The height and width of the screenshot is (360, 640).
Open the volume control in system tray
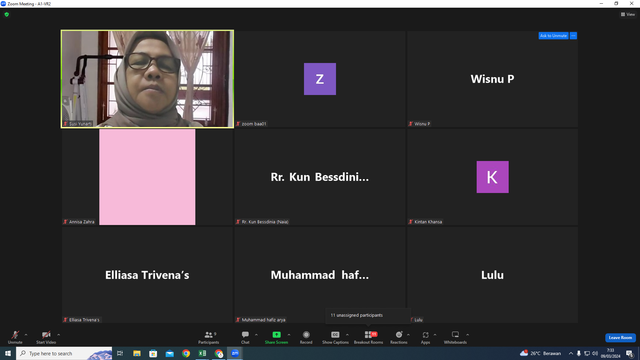coord(595,353)
